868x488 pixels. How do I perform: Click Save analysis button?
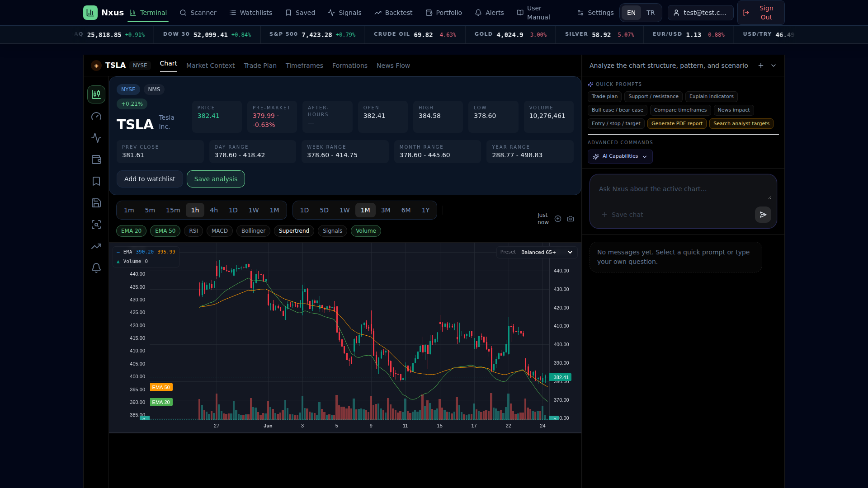(216, 179)
